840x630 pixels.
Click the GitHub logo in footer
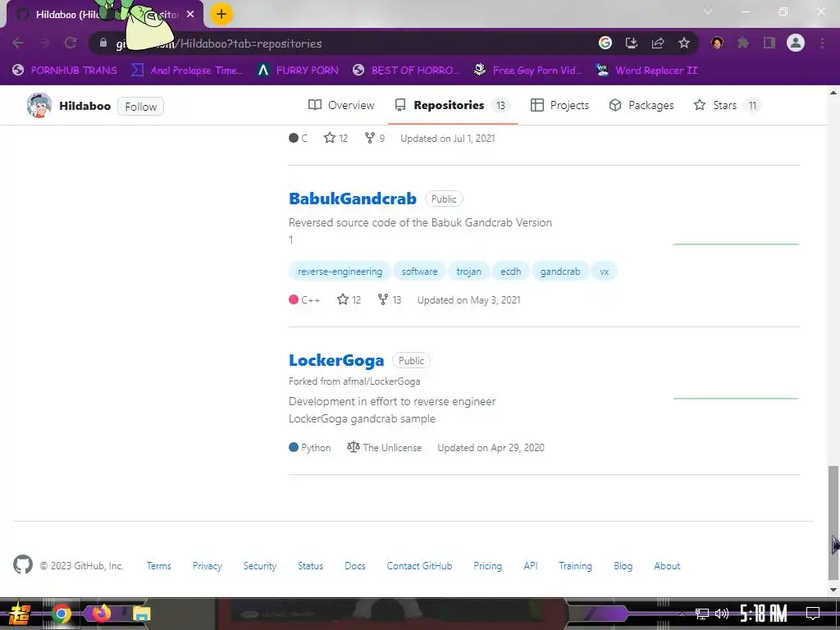pos(23,564)
